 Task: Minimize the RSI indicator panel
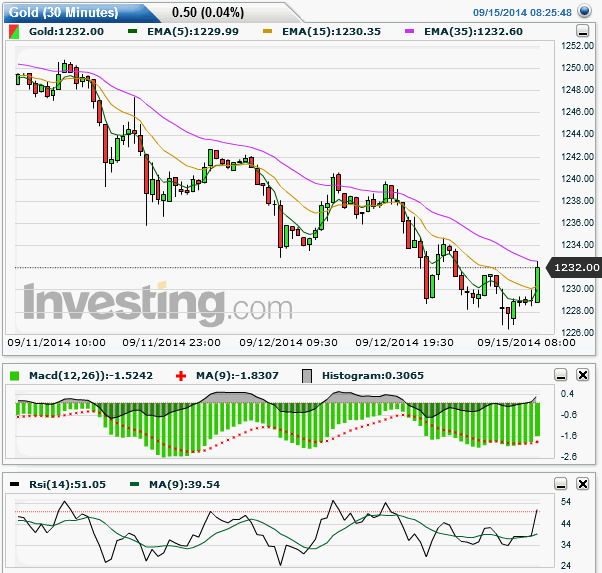click(561, 484)
